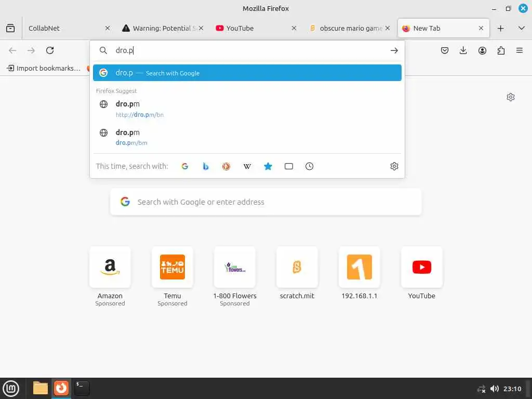This screenshot has height=399, width=532.
Task: Choose the dro.pm/bm suggestion
Action: [x=247, y=137]
